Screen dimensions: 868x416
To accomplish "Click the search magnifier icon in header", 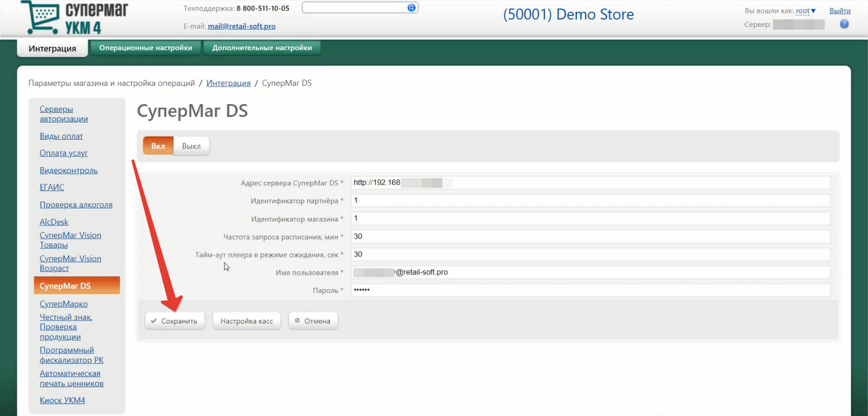I will coord(411,8).
